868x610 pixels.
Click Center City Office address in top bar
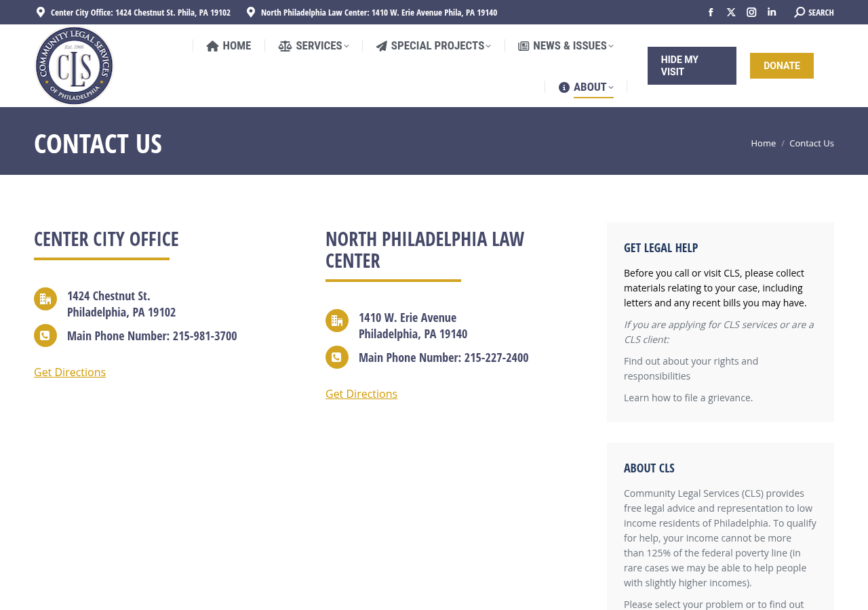click(140, 12)
